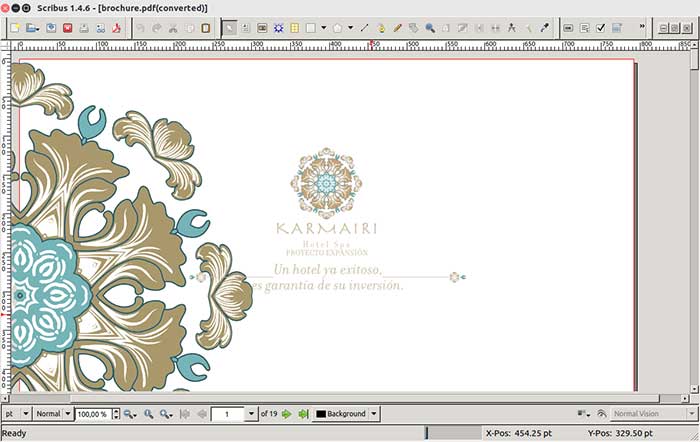
Task: Open the shape type dropdown arrow
Action: [324, 28]
